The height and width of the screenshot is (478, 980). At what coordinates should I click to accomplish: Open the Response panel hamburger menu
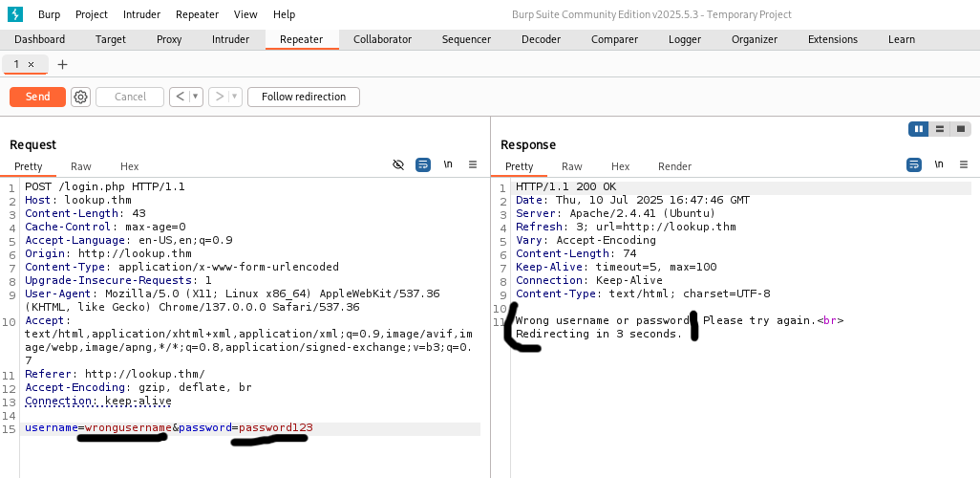tap(963, 165)
